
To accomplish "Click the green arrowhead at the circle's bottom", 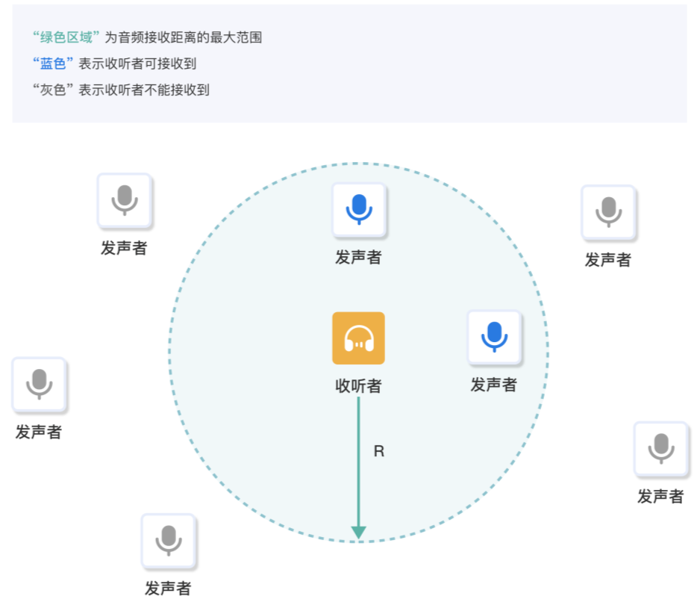I will pos(359,532).
